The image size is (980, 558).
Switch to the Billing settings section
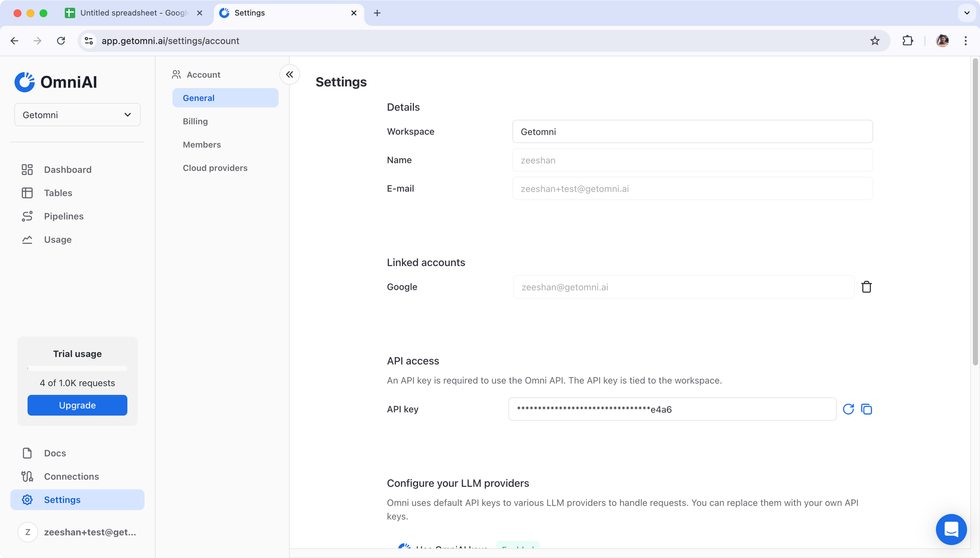(x=195, y=121)
